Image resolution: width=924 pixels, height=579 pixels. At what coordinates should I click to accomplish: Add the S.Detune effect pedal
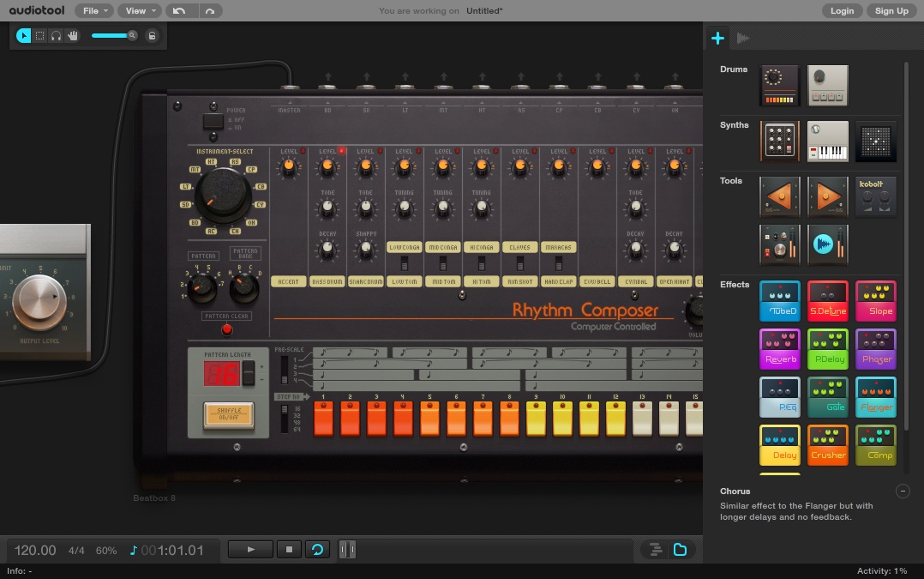[x=827, y=301]
